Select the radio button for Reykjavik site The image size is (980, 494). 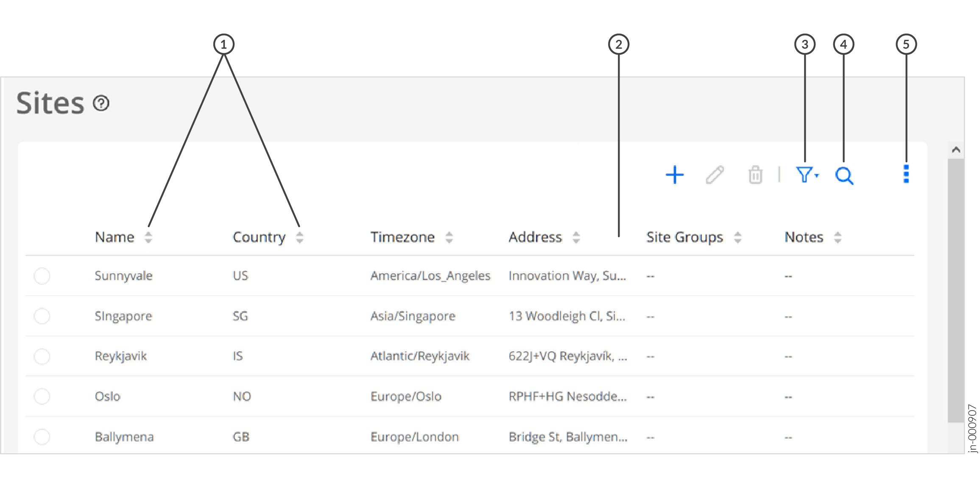[x=42, y=356]
